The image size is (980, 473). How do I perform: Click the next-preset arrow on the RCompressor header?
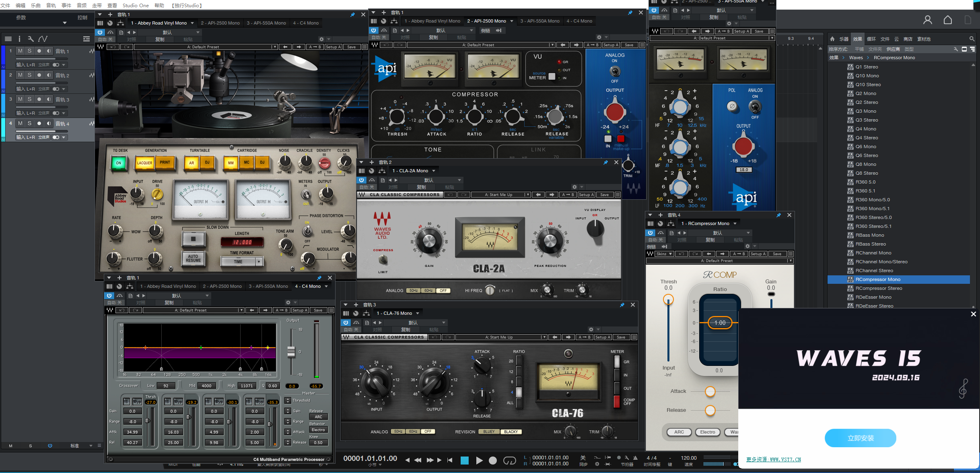(723, 254)
